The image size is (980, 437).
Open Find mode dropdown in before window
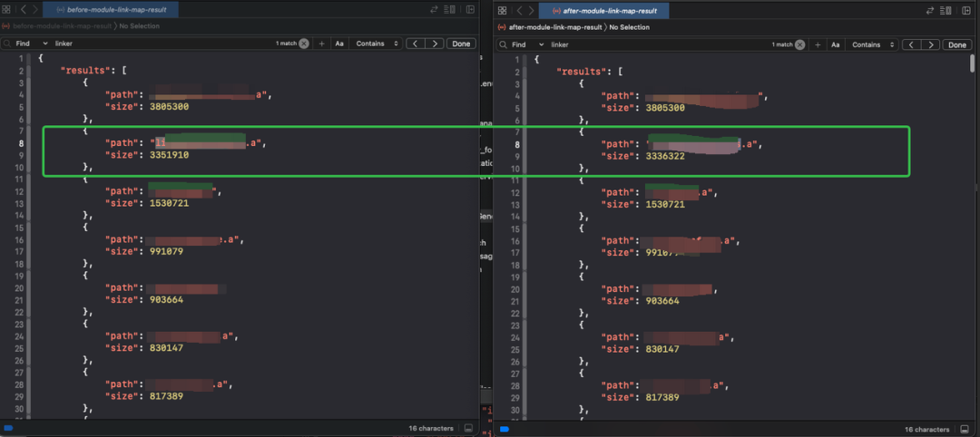click(31, 44)
